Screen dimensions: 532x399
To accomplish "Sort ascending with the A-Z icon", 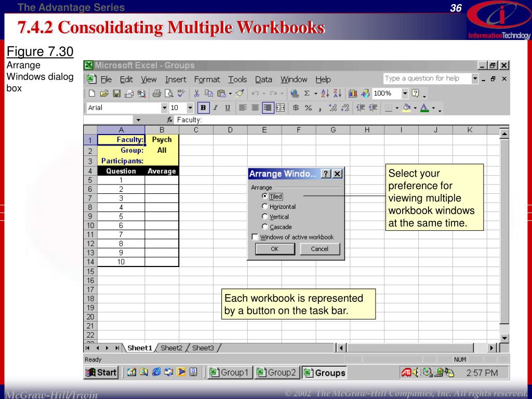I will 325,94.
